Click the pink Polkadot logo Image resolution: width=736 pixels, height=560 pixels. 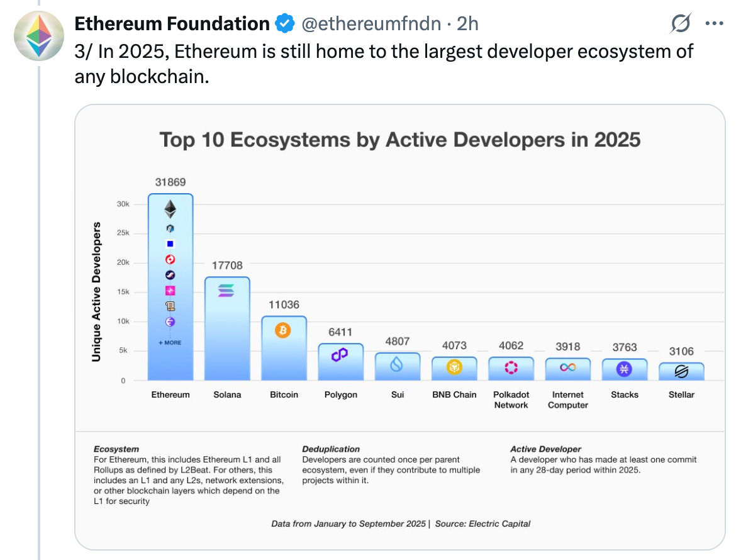511,367
